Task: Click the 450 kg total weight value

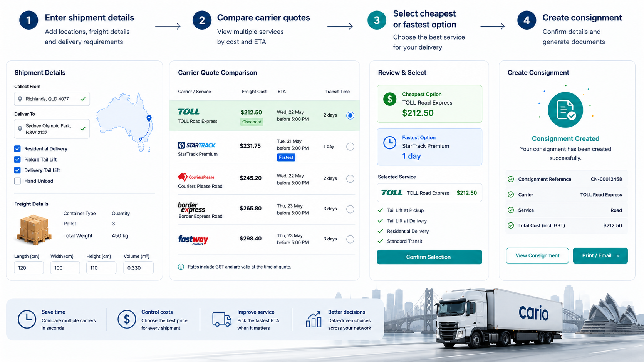Action: point(120,236)
